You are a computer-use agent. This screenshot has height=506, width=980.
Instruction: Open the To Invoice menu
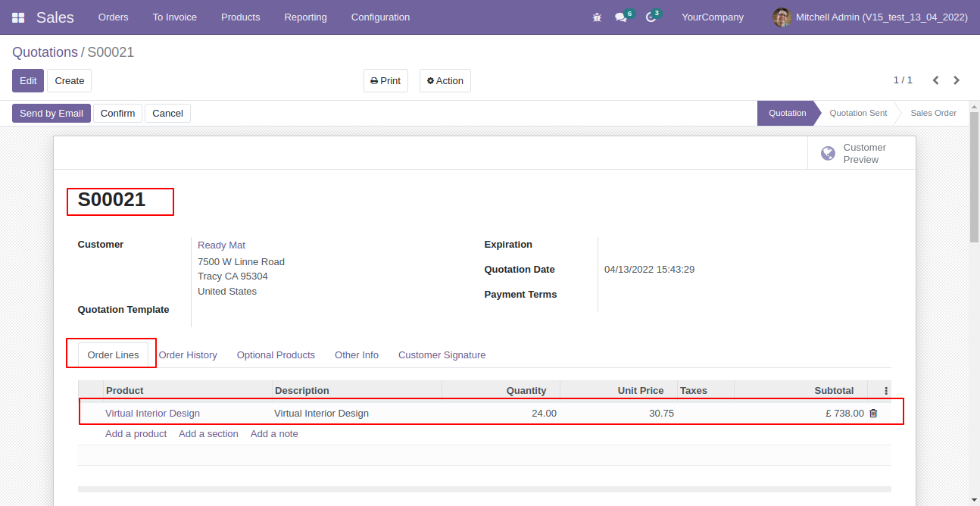point(174,17)
